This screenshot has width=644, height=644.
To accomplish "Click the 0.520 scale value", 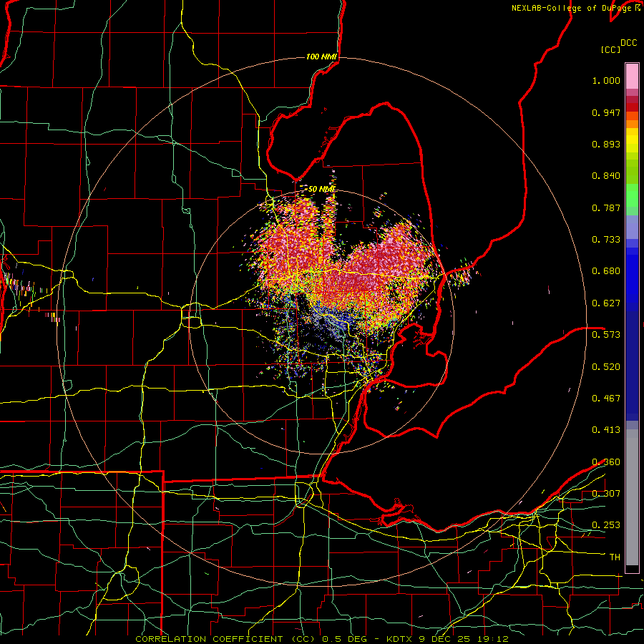I will [x=606, y=367].
